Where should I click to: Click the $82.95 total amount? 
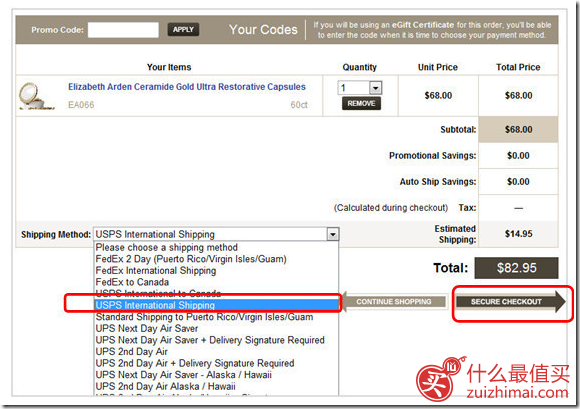click(516, 268)
